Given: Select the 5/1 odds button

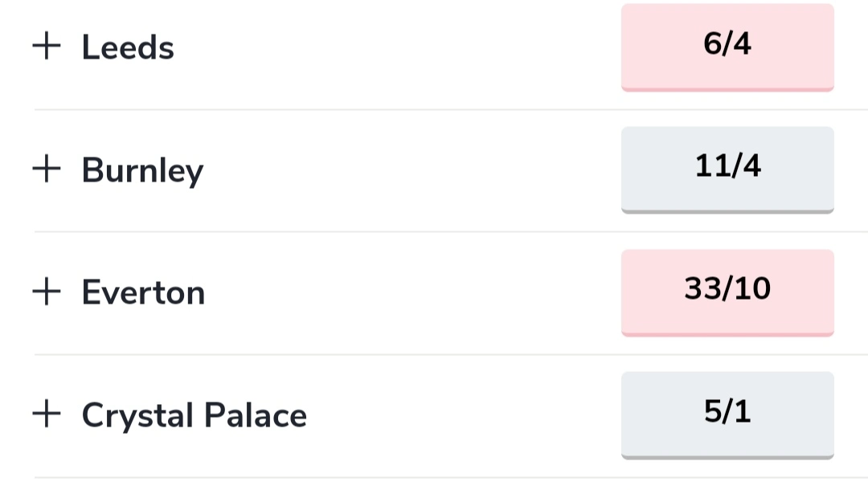Looking at the screenshot, I should pos(727,414).
